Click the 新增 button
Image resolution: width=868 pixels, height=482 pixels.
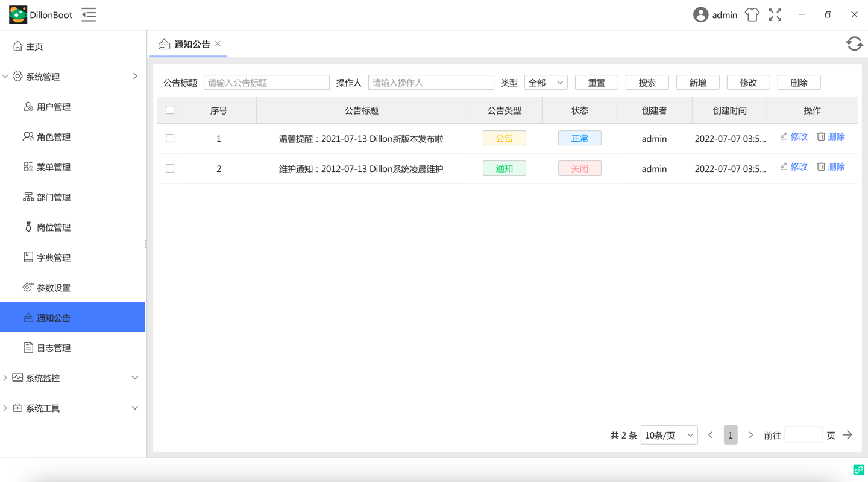click(x=698, y=83)
